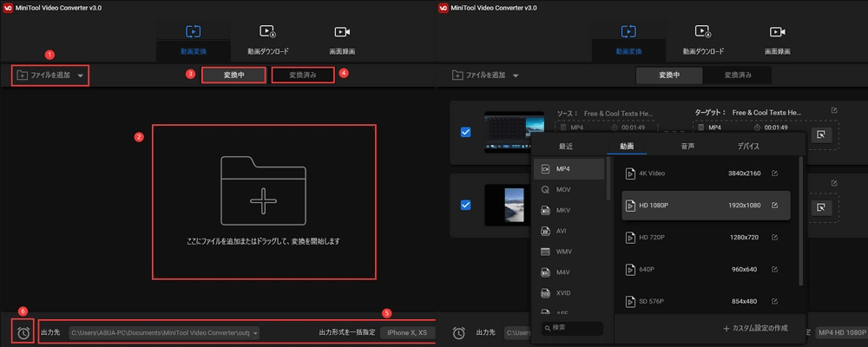Click the target settings icon for first video
The image size is (868, 347).
point(820,134)
